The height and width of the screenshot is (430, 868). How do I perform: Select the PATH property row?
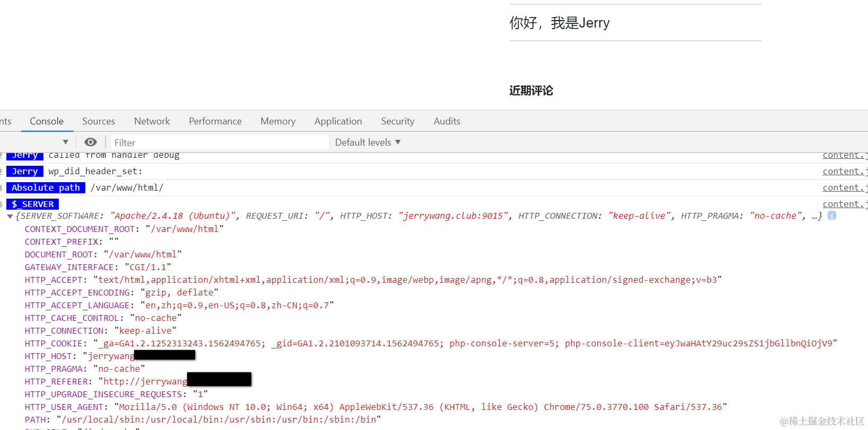203,419
